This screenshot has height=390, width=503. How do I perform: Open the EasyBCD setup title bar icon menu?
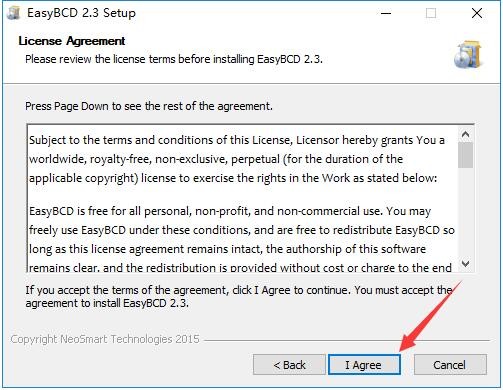pyautogui.click(x=13, y=13)
